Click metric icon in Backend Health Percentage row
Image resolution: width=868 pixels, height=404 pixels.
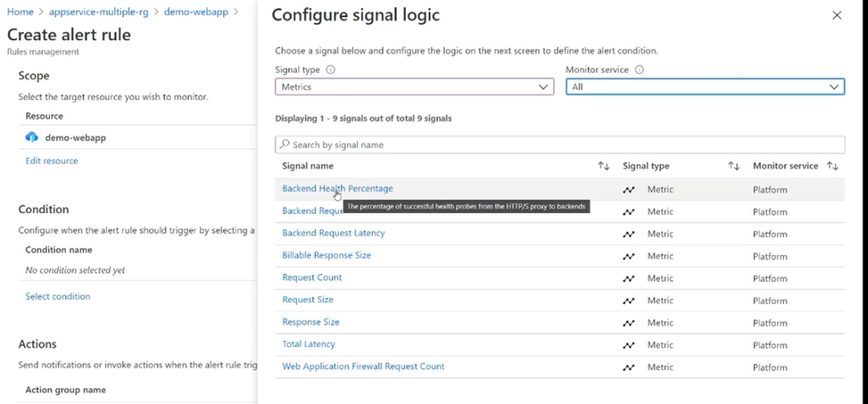[x=628, y=190]
